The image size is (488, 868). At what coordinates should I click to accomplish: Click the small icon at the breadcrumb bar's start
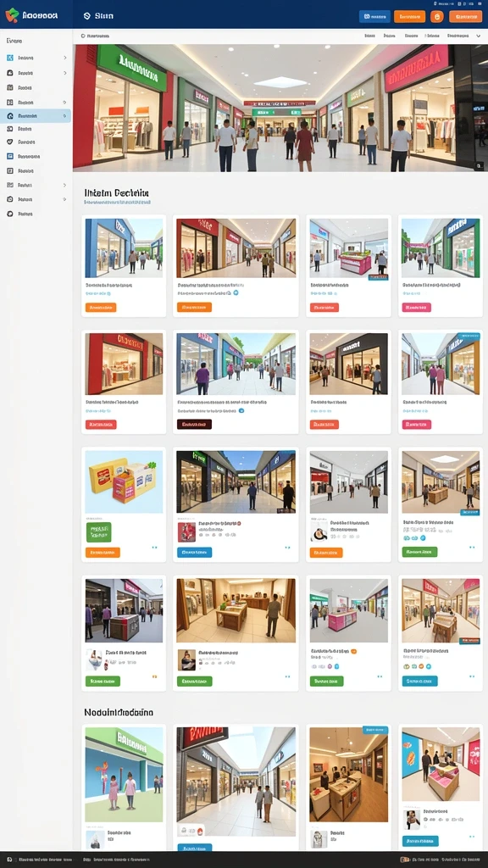click(x=83, y=36)
